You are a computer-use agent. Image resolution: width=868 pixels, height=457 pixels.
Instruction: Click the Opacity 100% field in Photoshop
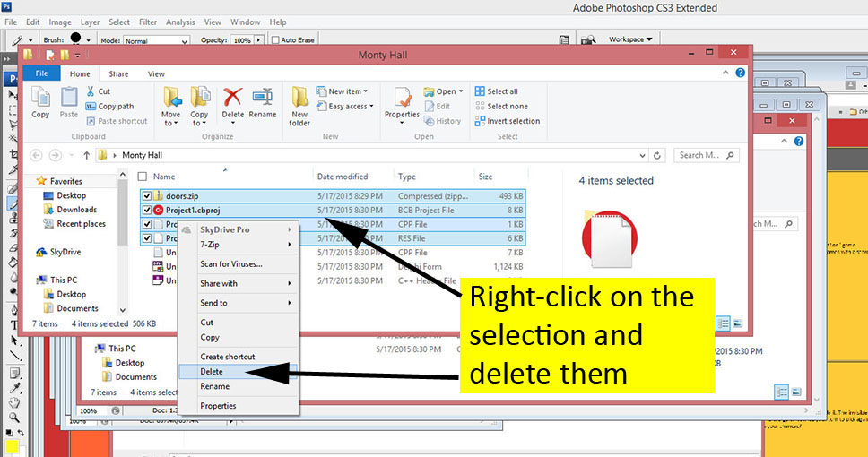[242, 40]
